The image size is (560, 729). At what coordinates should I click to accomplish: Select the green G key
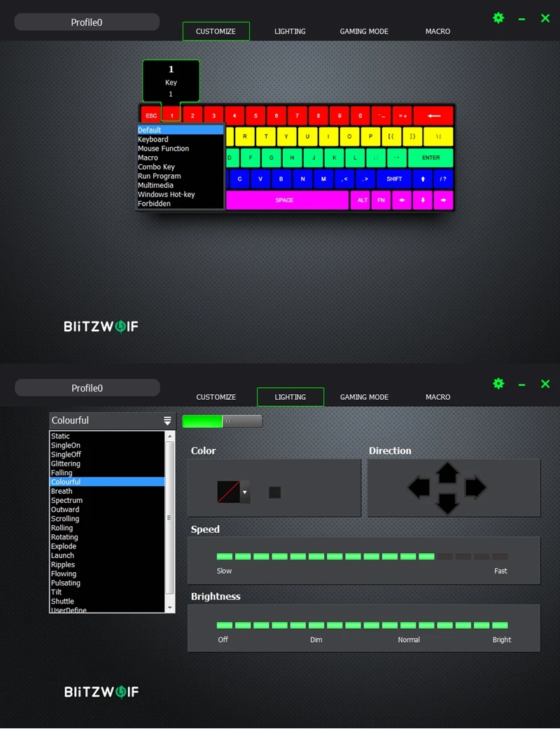[271, 158]
